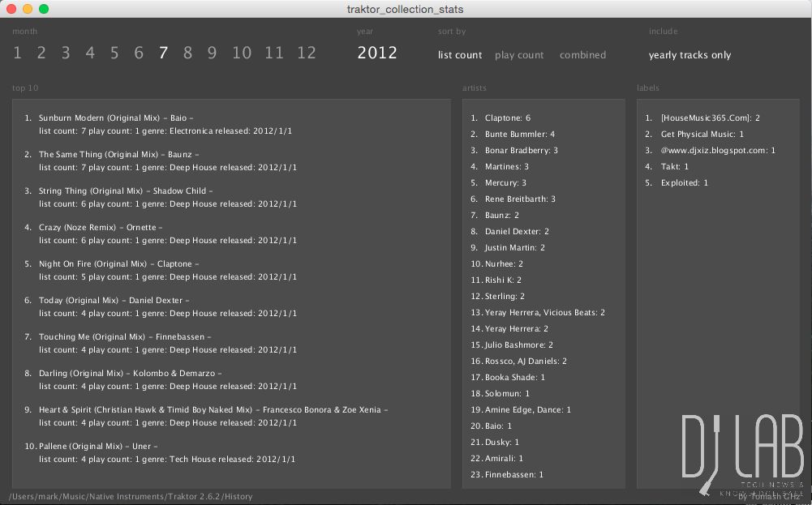Click the Get Physical Music label entry
Screen dimensions: 812x505
pos(702,135)
